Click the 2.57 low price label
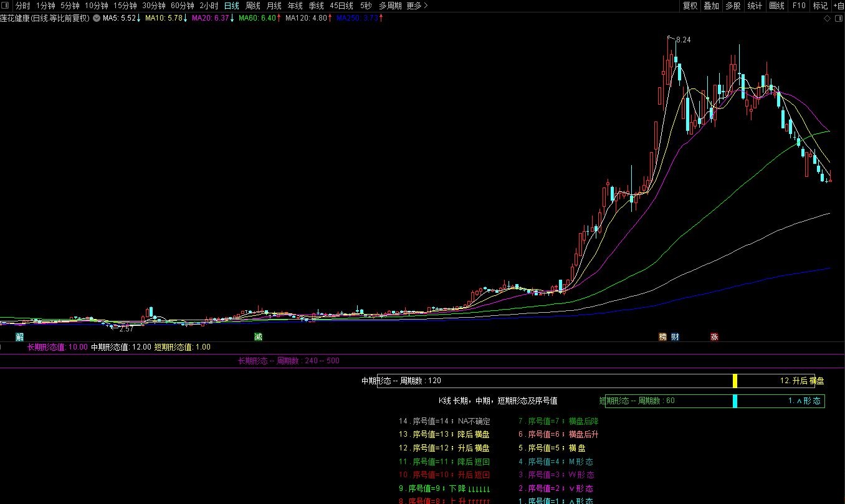Screen dimensions: 845x504 point(127,328)
